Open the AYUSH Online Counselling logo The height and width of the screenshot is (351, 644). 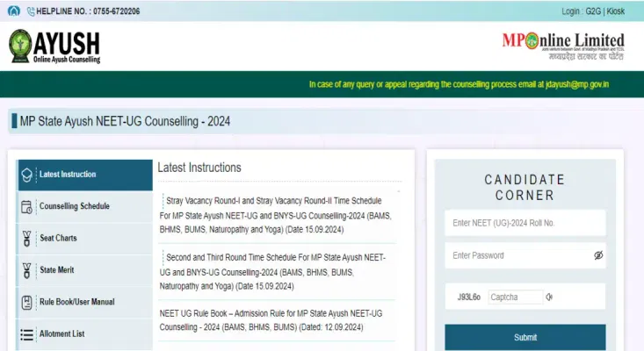tap(54, 46)
